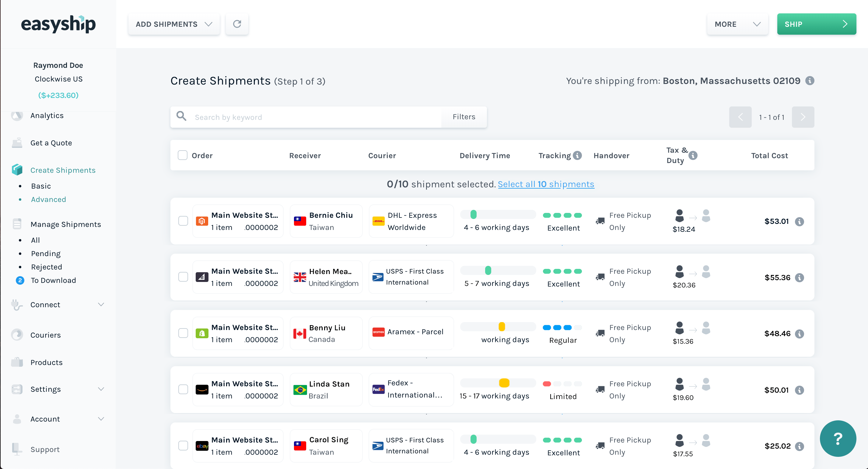Tick the checkbox on Carol Sing's shipment

click(184, 445)
